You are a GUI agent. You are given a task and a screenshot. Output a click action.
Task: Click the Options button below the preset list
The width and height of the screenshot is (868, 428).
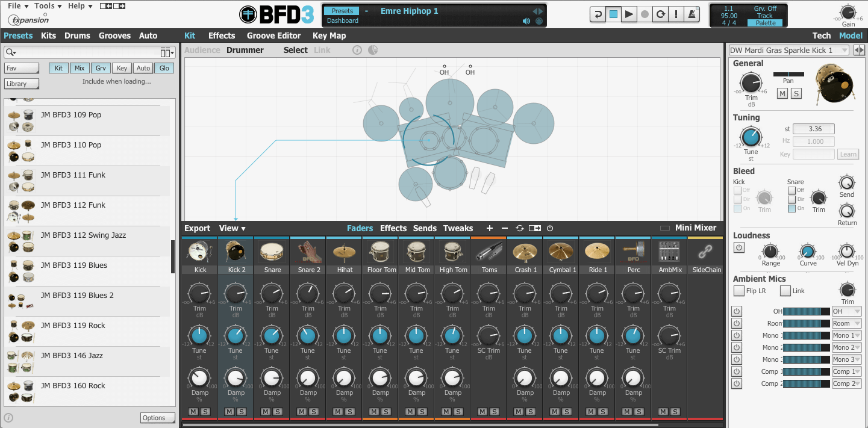tap(157, 417)
